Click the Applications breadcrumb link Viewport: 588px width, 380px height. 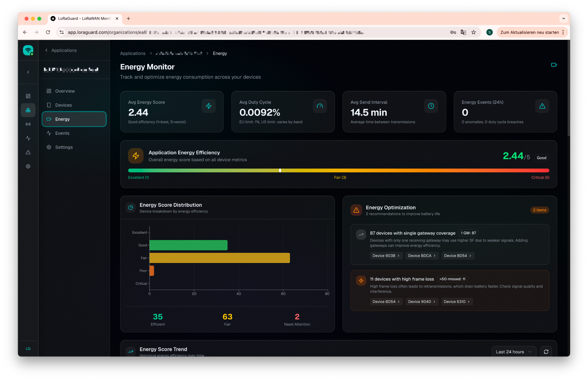[x=133, y=53]
